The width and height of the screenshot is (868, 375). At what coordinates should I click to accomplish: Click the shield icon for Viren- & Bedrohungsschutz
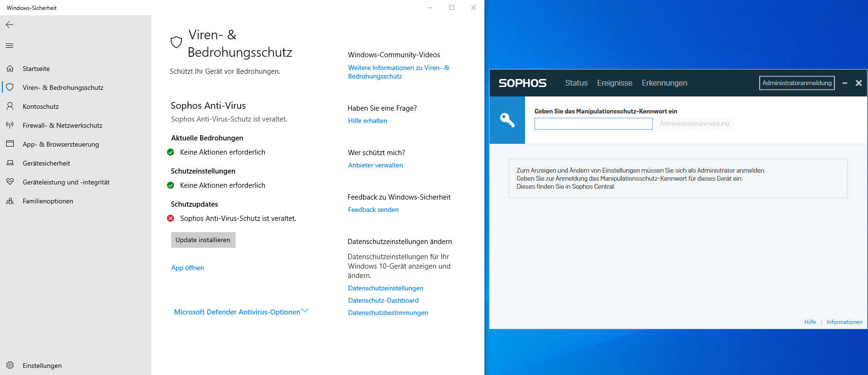[x=10, y=87]
